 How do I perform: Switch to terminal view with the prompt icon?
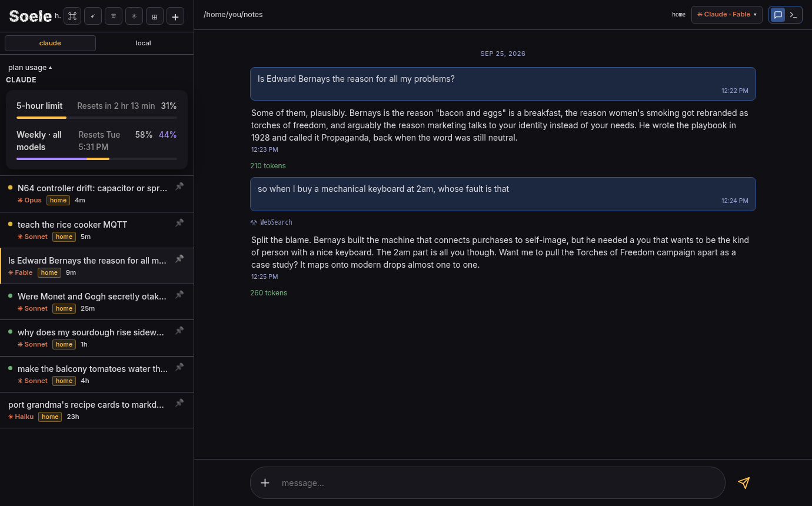793,15
